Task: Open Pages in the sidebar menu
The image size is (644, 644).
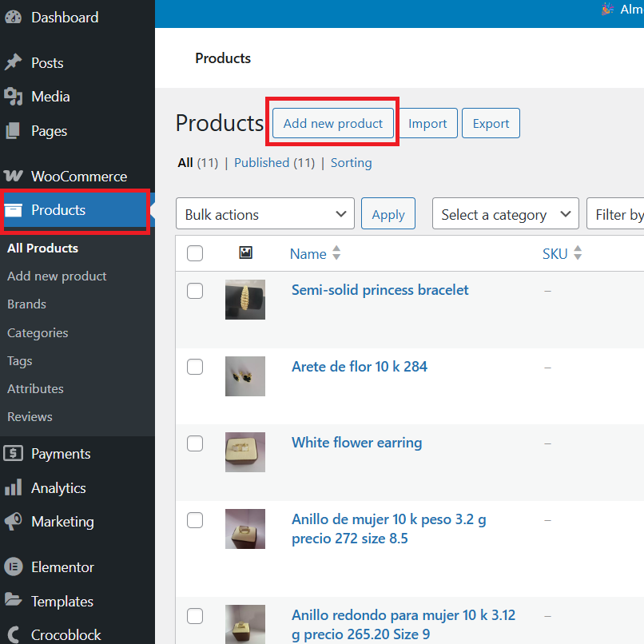Action: coord(50,131)
